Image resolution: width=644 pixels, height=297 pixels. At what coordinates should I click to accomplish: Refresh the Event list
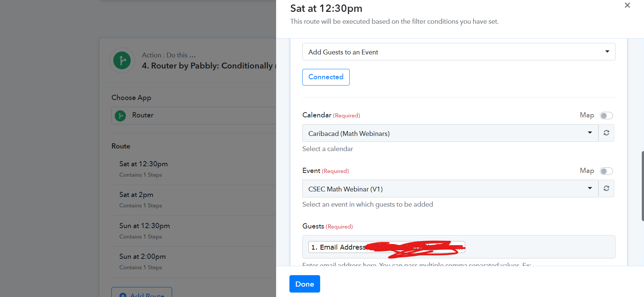[606, 188]
